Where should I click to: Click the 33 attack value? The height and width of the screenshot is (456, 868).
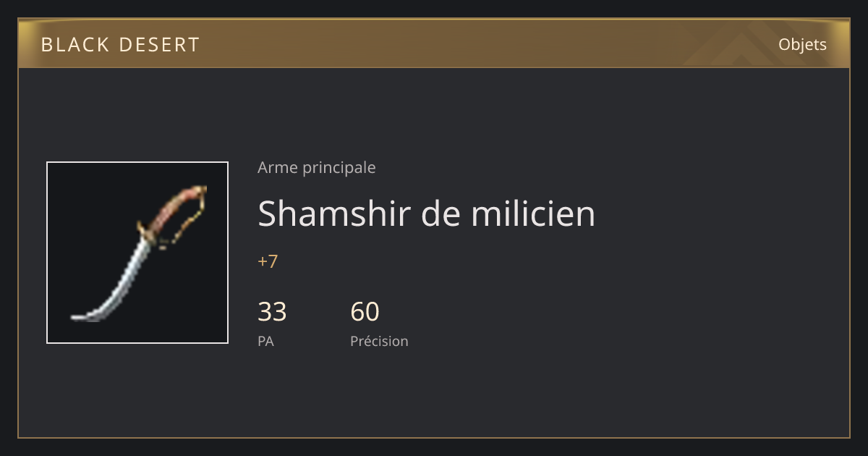(x=272, y=312)
